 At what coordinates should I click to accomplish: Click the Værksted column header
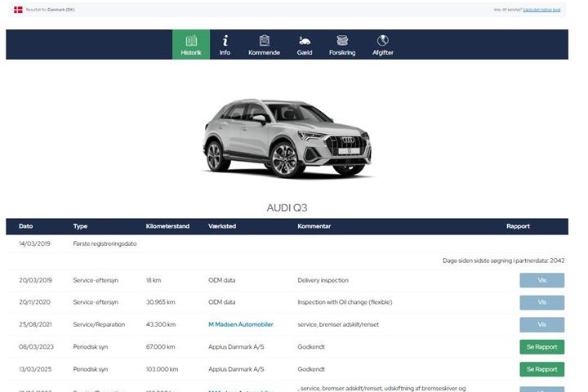tap(222, 226)
